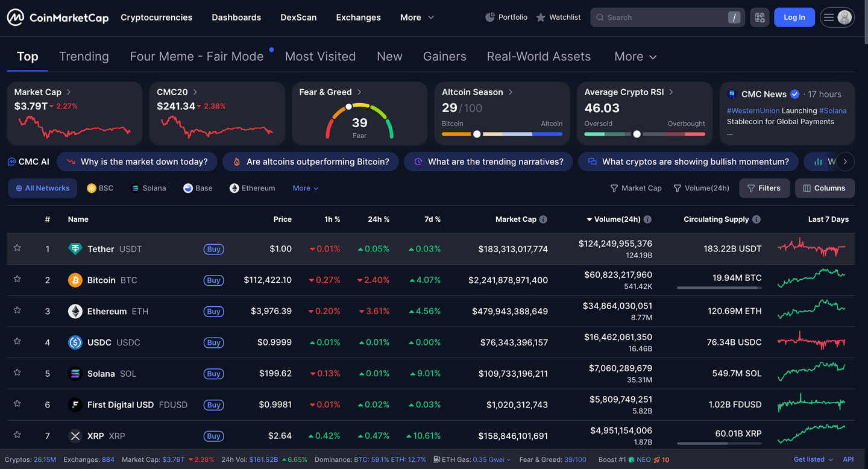
Task: Select the BSC network filter
Action: click(100, 187)
